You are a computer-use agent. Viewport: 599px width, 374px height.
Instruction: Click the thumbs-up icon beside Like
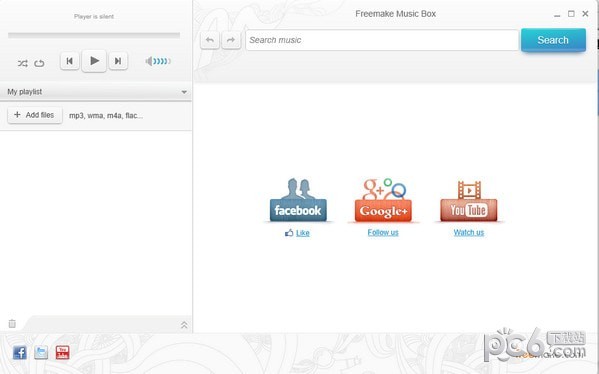click(x=289, y=233)
